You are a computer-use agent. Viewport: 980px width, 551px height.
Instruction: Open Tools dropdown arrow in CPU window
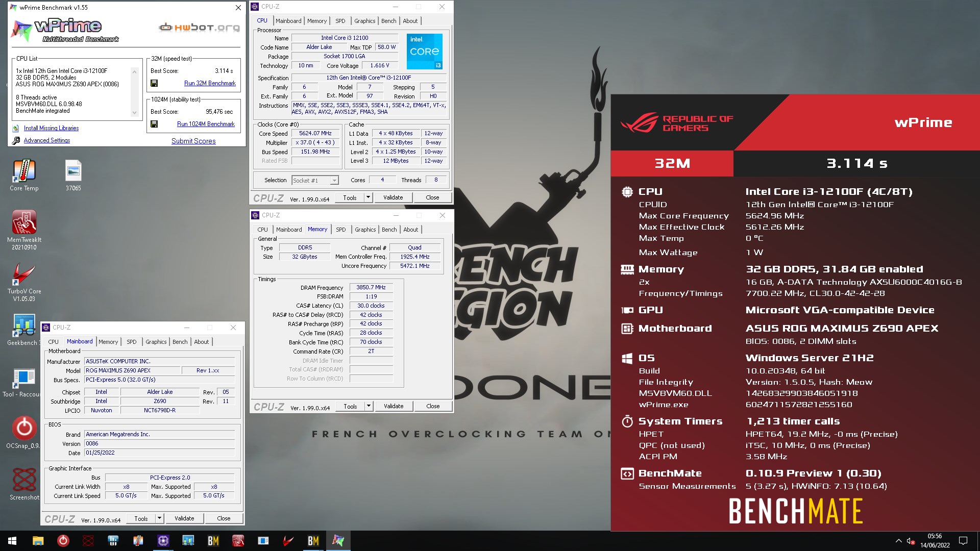tap(368, 197)
